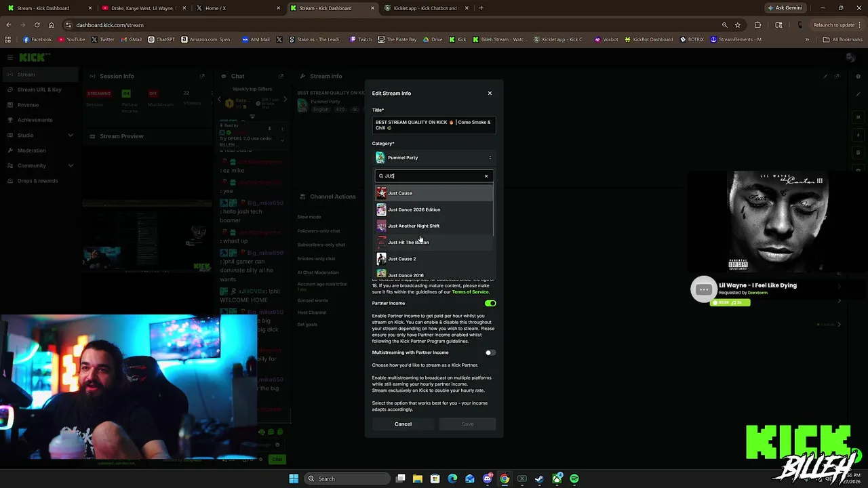
Task: Reload the current page
Action: pos(37,25)
